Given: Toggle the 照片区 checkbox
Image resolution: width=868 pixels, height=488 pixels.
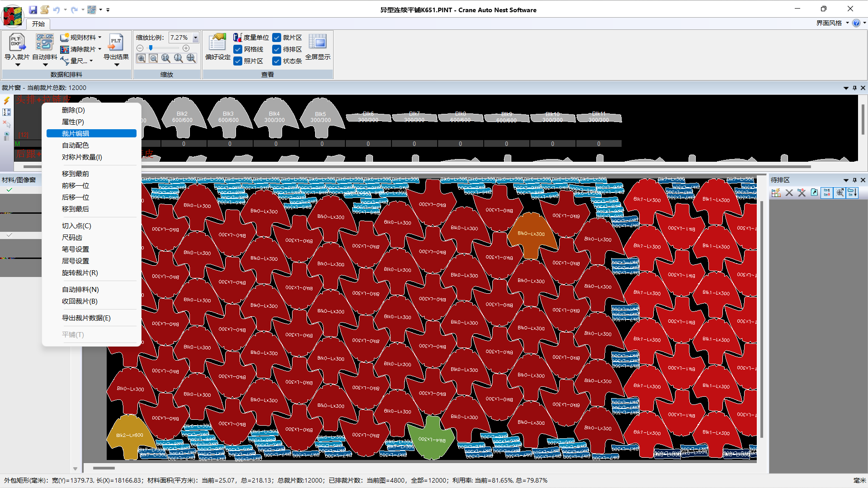Looking at the screenshot, I should (x=238, y=61).
